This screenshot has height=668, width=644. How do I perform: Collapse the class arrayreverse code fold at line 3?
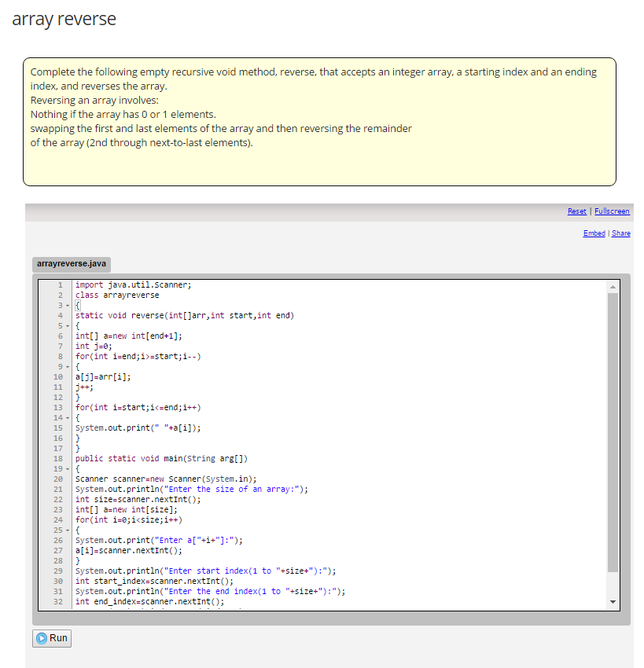coord(68,305)
